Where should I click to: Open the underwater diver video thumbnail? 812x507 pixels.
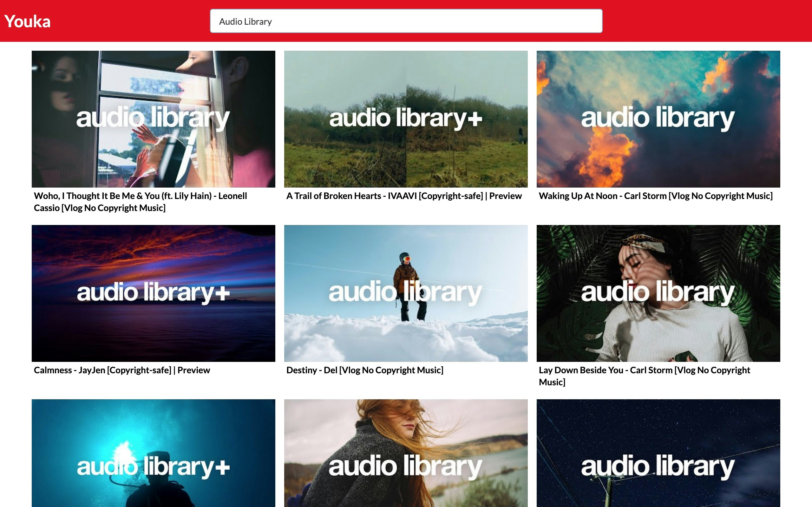click(153, 453)
